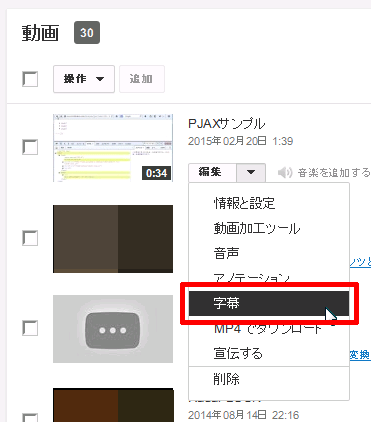Image resolution: width=371 pixels, height=422 pixels.
Task: Click the speaker icon for adding music
Action: pyautogui.click(x=285, y=173)
